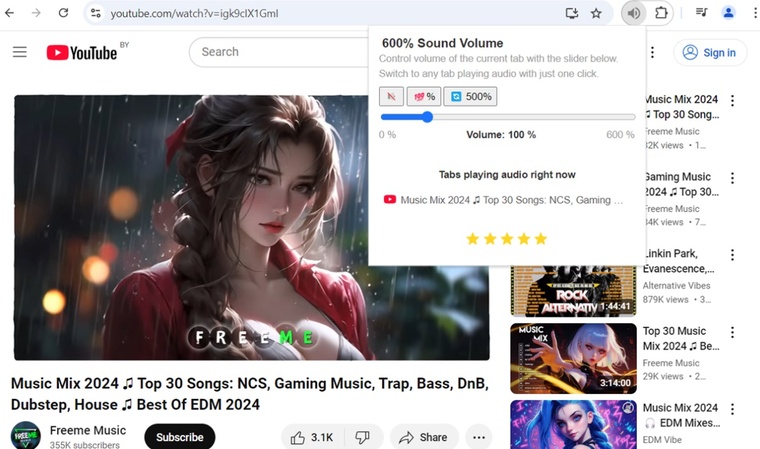760x449 pixels.
Task: Subscribe to Freeme Music
Action: pos(180,437)
